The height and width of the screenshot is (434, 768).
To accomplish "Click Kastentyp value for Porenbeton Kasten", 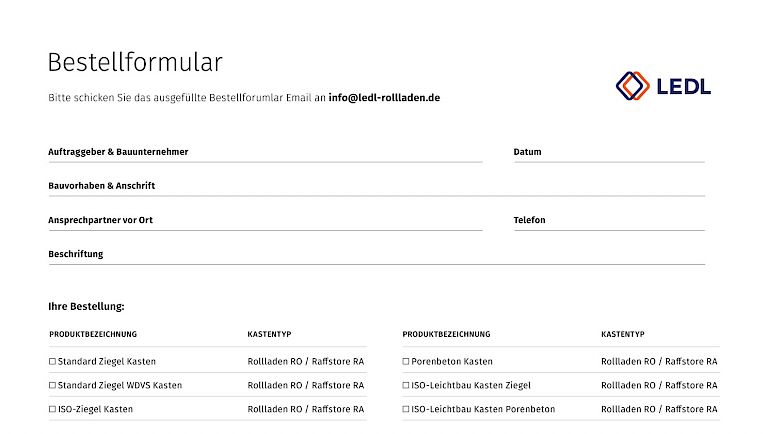I will 659,361.
